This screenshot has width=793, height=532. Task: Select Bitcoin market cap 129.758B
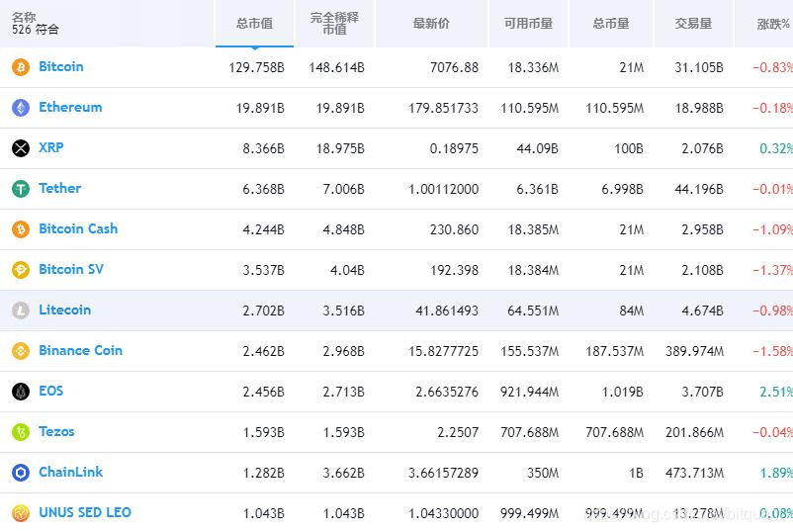point(256,67)
